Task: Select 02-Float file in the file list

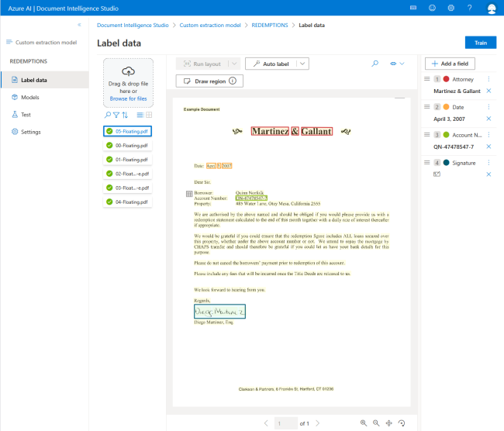Action: [127, 174]
